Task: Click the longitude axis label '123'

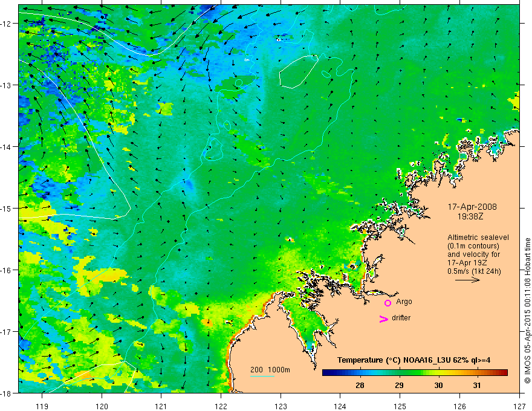Action: (281, 406)
